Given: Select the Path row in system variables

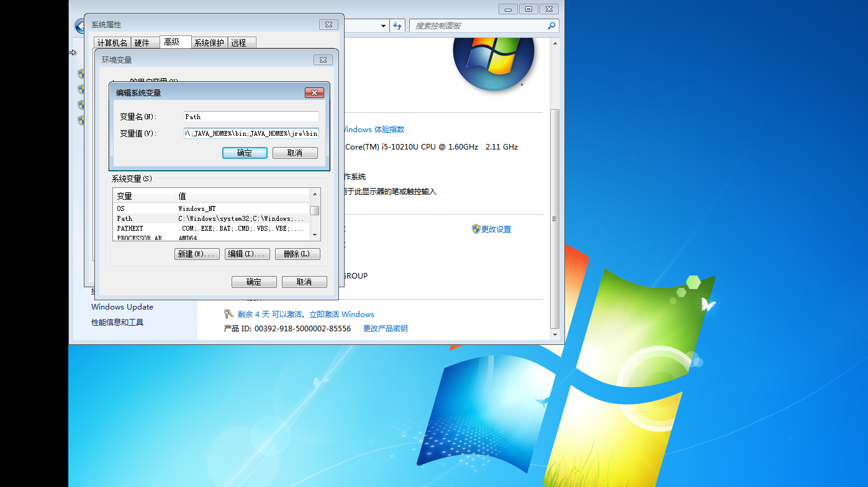Looking at the screenshot, I should click(x=211, y=218).
